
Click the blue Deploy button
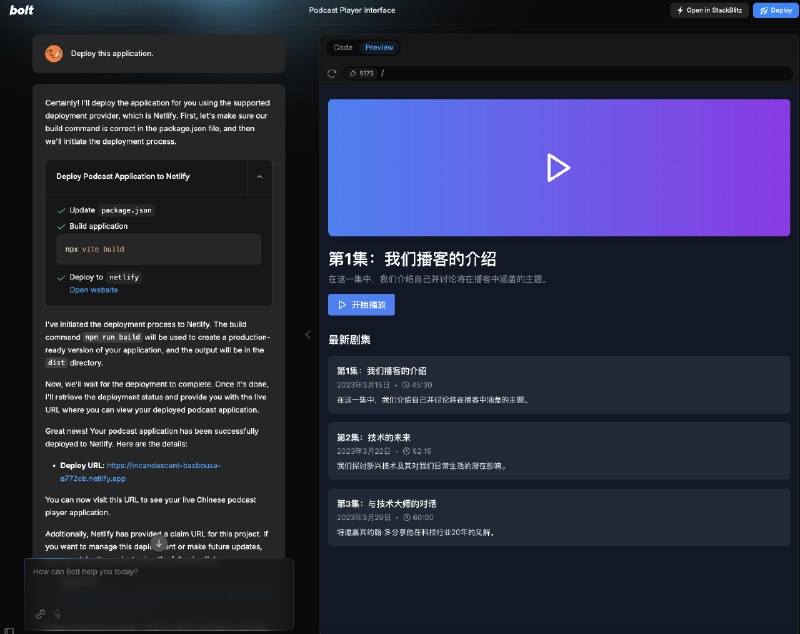(776, 10)
